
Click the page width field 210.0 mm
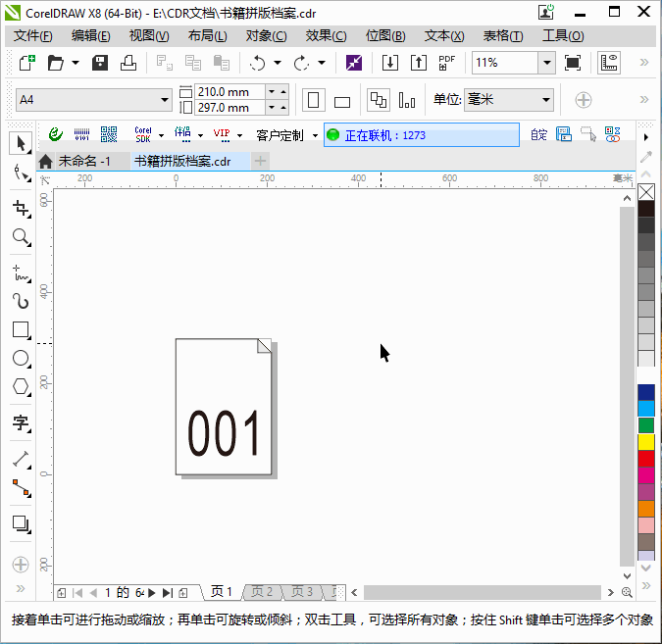229,92
